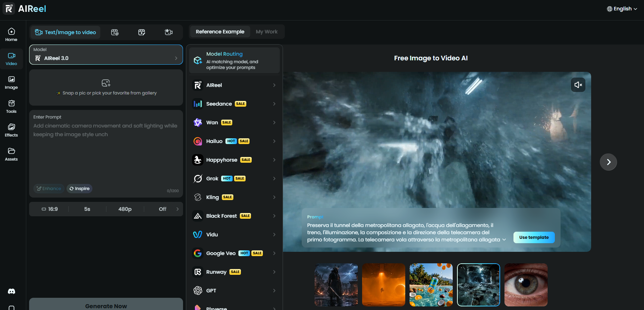Expand the Black Forest model submenu

[274, 216]
